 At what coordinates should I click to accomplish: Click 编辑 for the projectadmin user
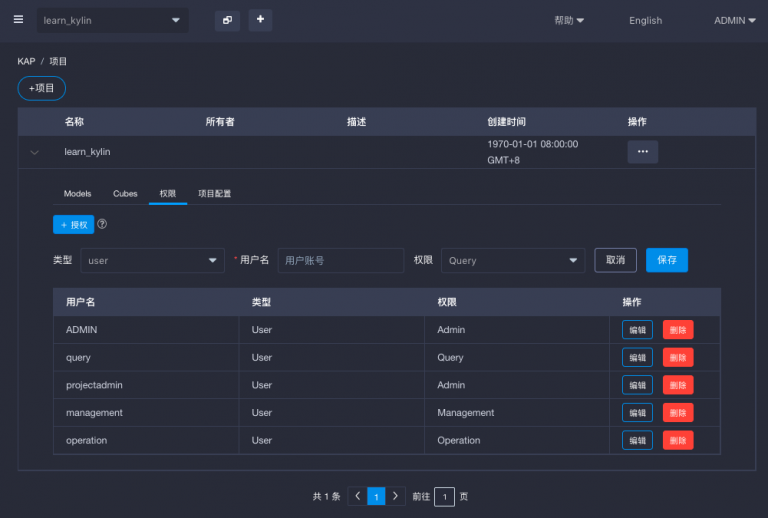pyautogui.click(x=637, y=385)
